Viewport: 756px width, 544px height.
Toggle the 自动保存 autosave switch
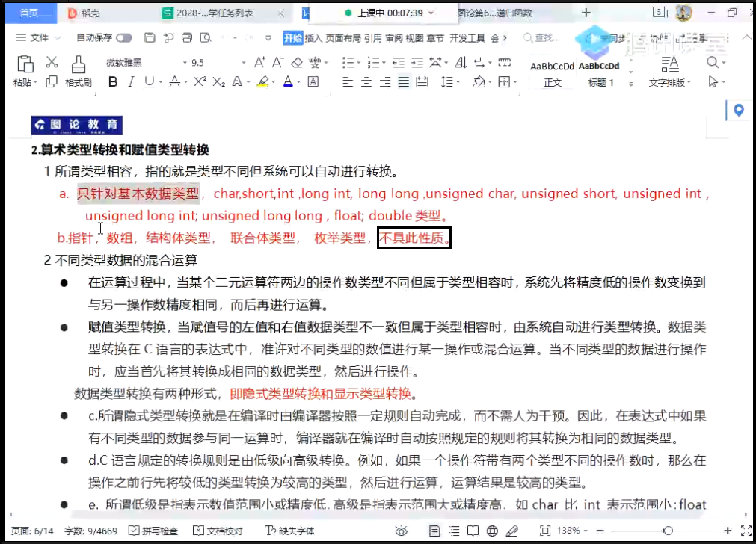pyautogui.click(x=123, y=38)
